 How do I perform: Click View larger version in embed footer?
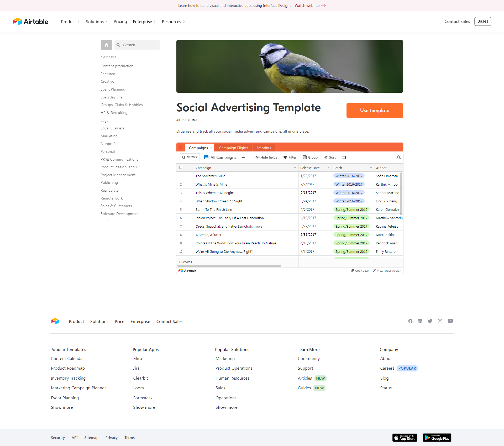coord(387,271)
